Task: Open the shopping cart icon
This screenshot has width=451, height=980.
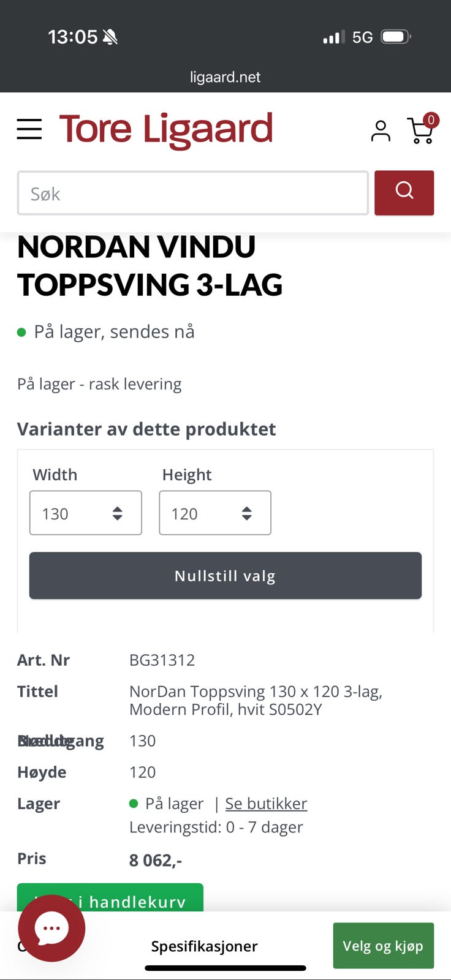Action: click(x=422, y=129)
